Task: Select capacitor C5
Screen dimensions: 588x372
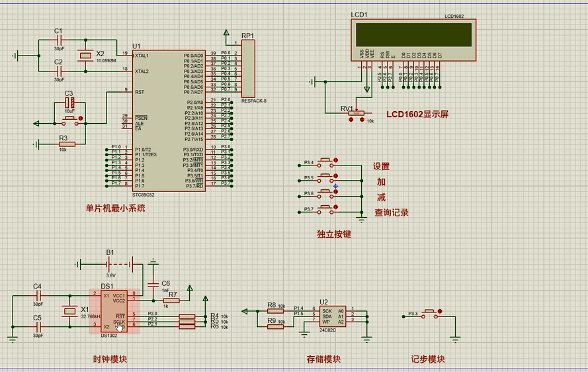Action: coord(38,327)
